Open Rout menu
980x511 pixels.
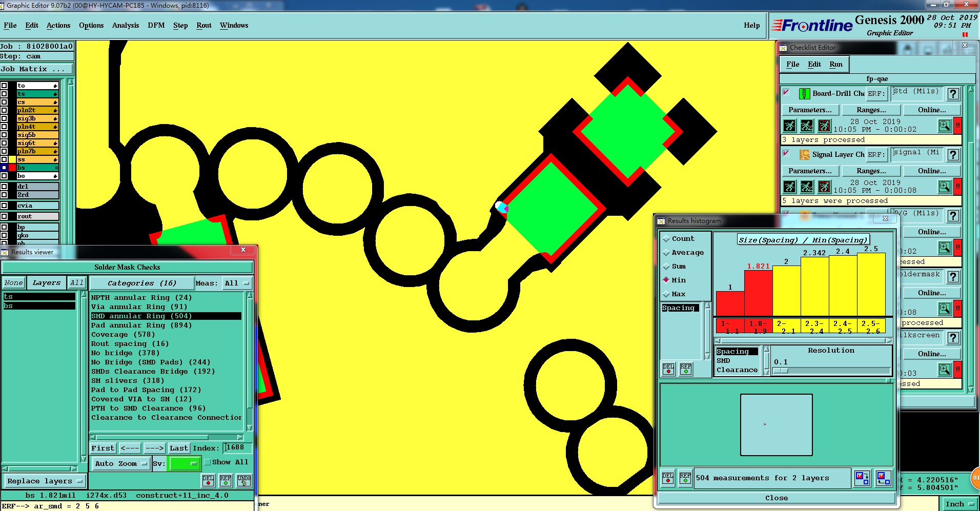click(204, 25)
